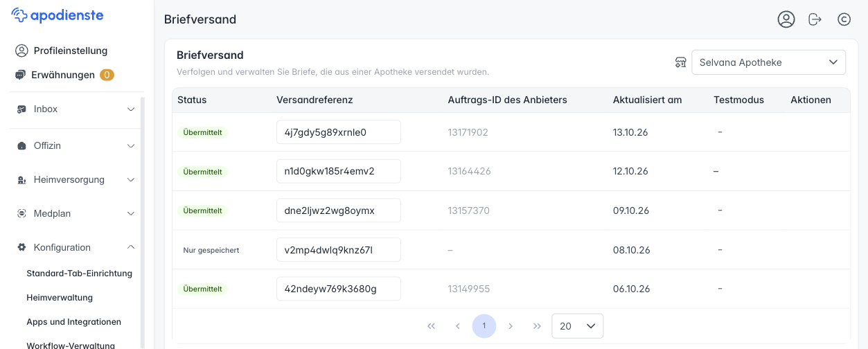Click the Medplan sidebar icon
The image size is (868, 349).
pos(21,213)
